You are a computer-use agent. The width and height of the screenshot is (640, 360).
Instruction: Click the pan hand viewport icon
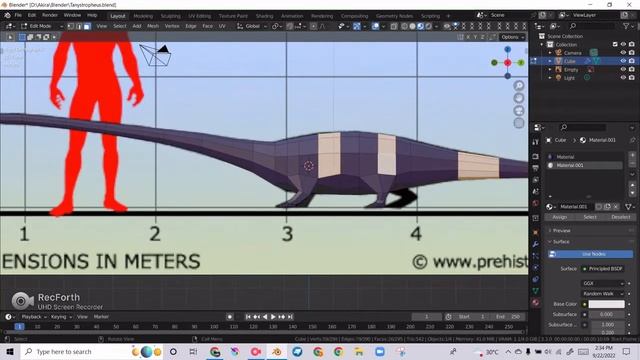coord(519,98)
